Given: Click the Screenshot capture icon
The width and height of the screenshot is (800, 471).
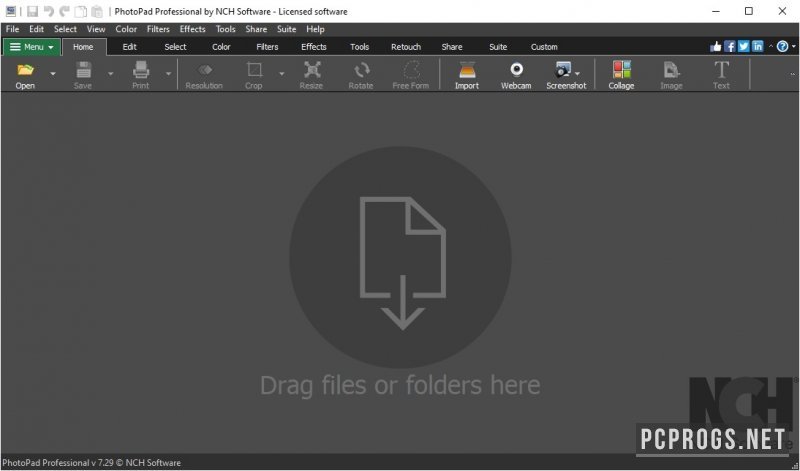Looking at the screenshot, I should coord(563,69).
